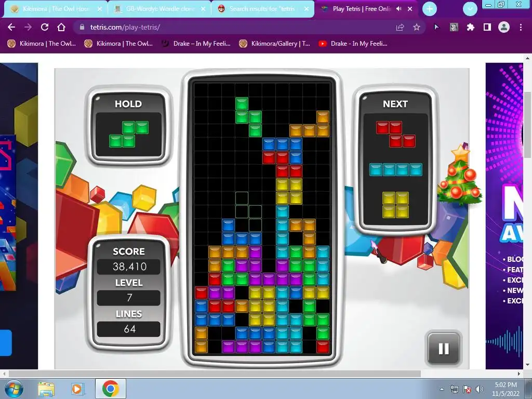Click the Show desktop button
The image size is (532, 399).
pos(528,389)
